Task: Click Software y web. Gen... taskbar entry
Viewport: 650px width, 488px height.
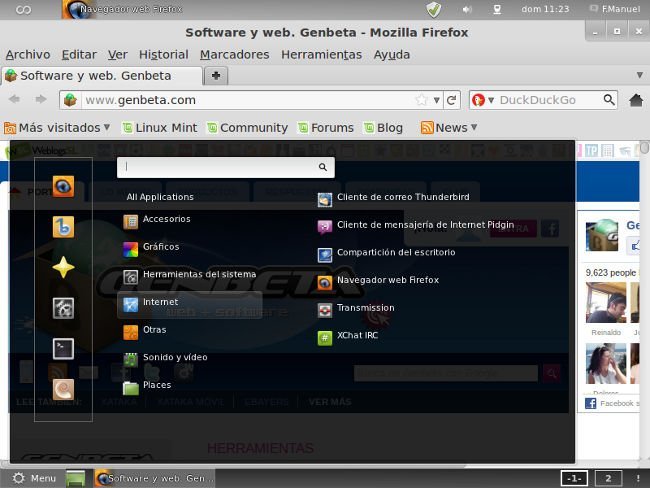Action: point(154,478)
